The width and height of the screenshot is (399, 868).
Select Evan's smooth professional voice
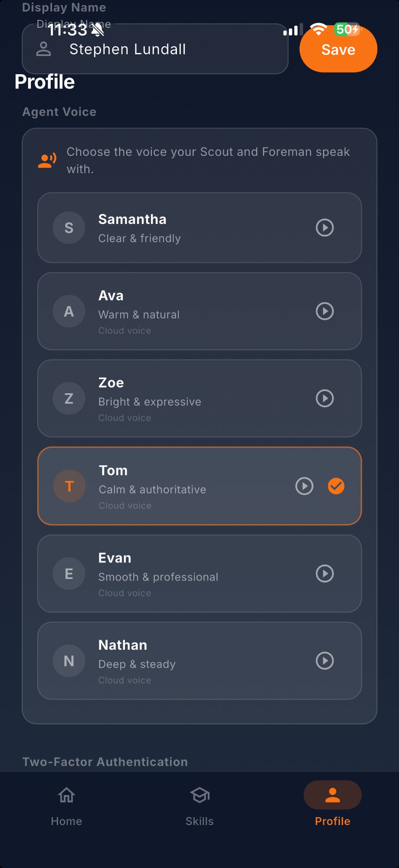click(x=173, y=574)
